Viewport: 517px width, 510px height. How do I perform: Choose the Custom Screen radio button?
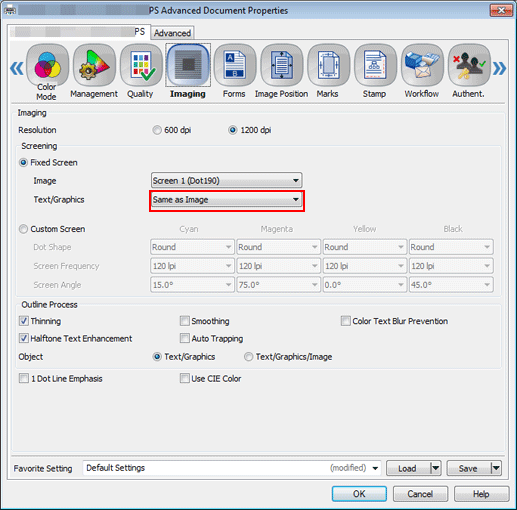[23, 229]
